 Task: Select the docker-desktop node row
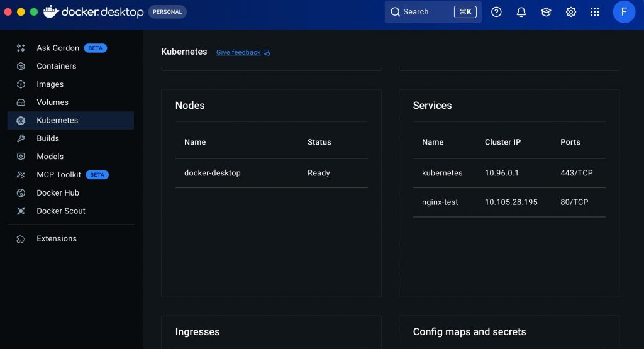(271, 173)
